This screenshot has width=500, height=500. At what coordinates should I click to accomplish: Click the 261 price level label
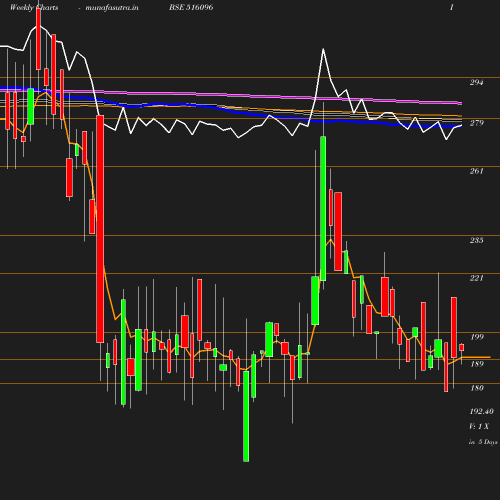pos(476,171)
